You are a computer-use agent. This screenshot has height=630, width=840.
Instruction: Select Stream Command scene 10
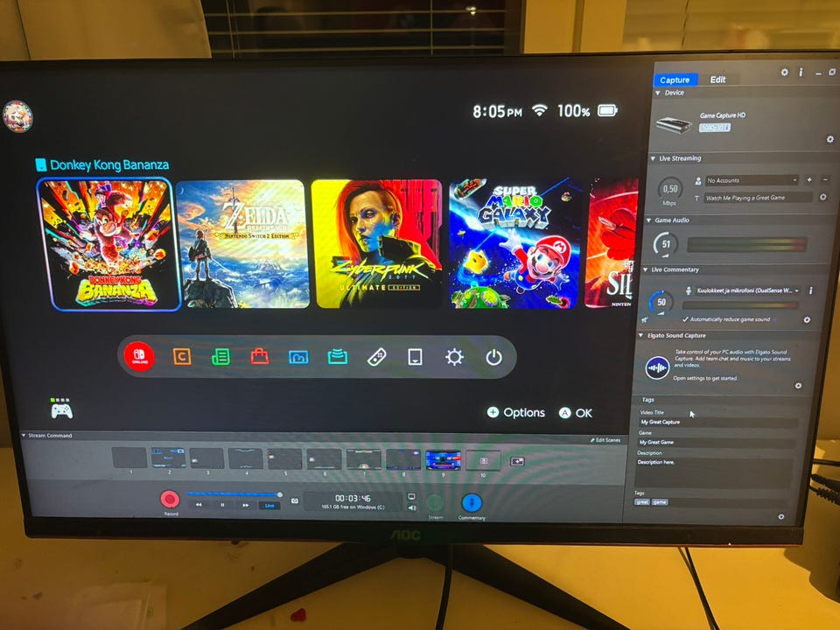tap(483, 461)
